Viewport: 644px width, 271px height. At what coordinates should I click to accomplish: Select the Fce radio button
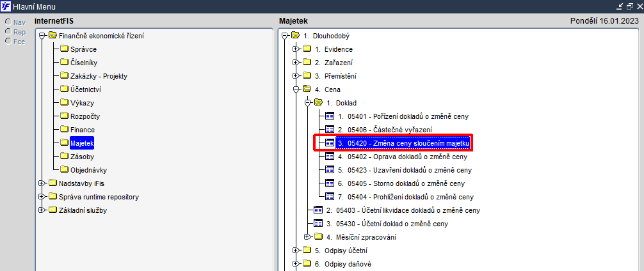coord(8,41)
